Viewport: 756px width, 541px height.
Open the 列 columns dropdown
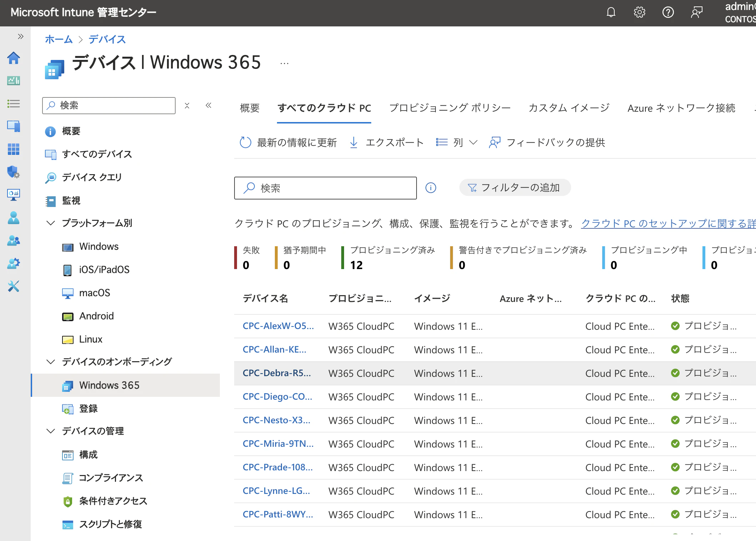coord(457,143)
